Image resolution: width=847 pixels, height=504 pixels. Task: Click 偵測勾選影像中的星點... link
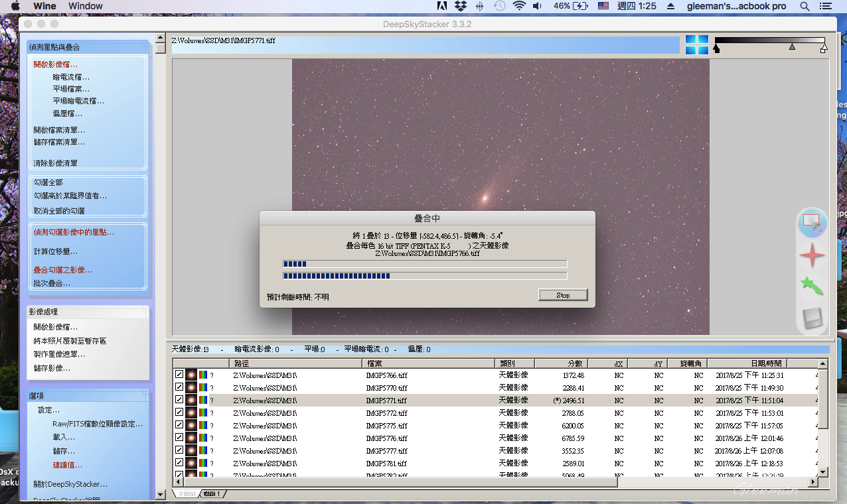(74, 233)
